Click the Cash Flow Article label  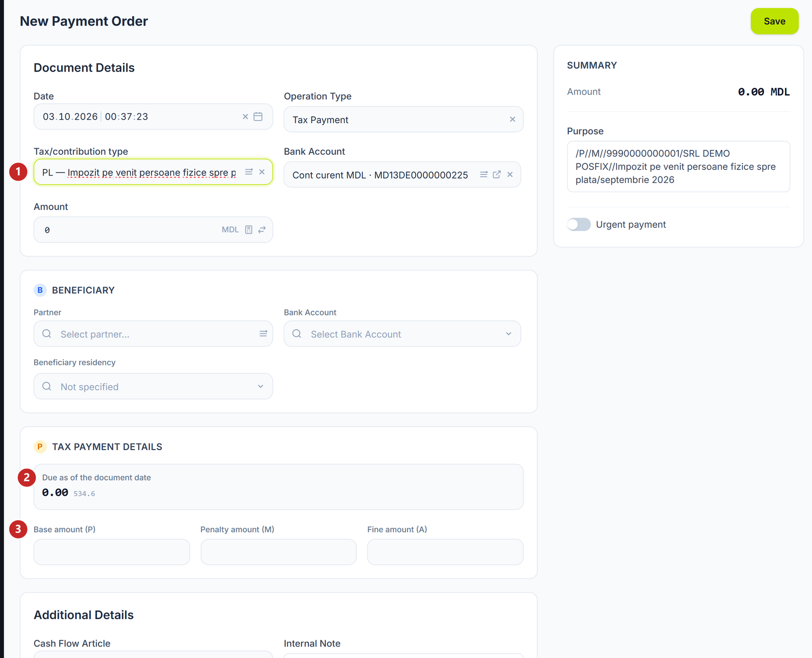(72, 643)
